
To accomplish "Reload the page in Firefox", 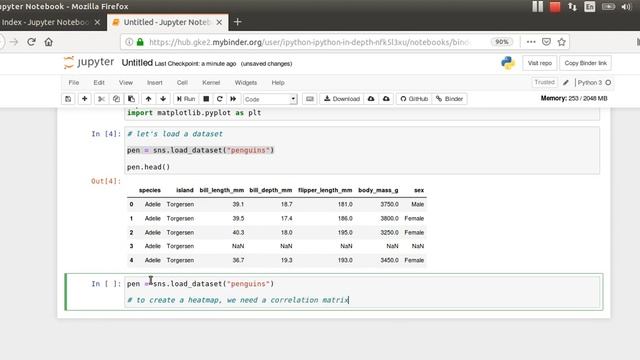I will tap(31, 42).
